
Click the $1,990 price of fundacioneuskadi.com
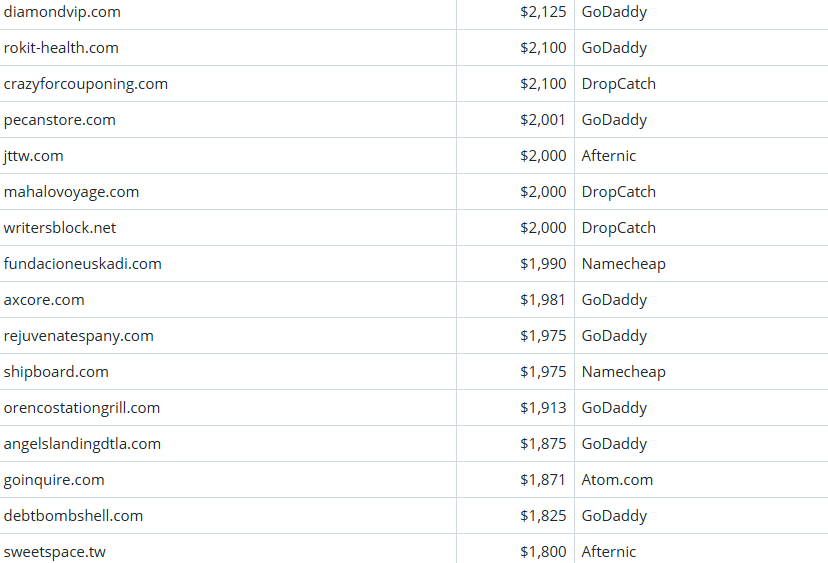[x=543, y=264]
